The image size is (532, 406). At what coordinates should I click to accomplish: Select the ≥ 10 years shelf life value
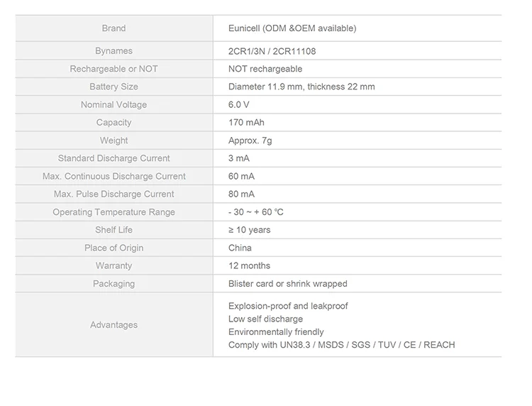(x=250, y=230)
